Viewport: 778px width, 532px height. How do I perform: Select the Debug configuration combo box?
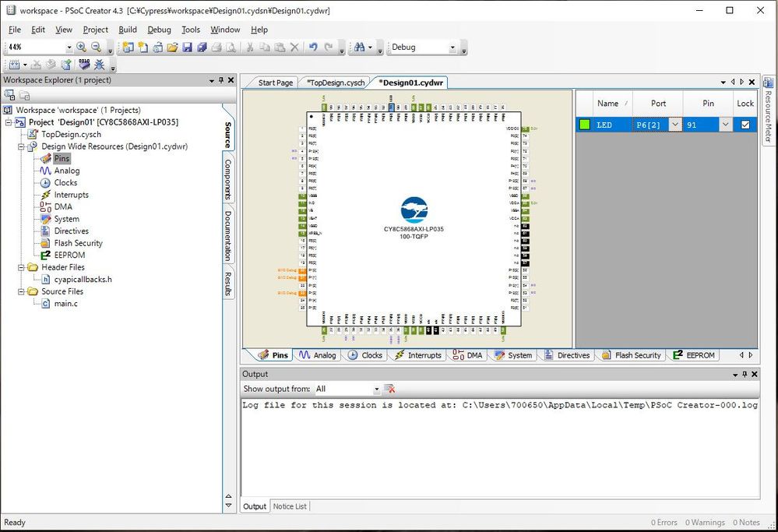(x=424, y=47)
